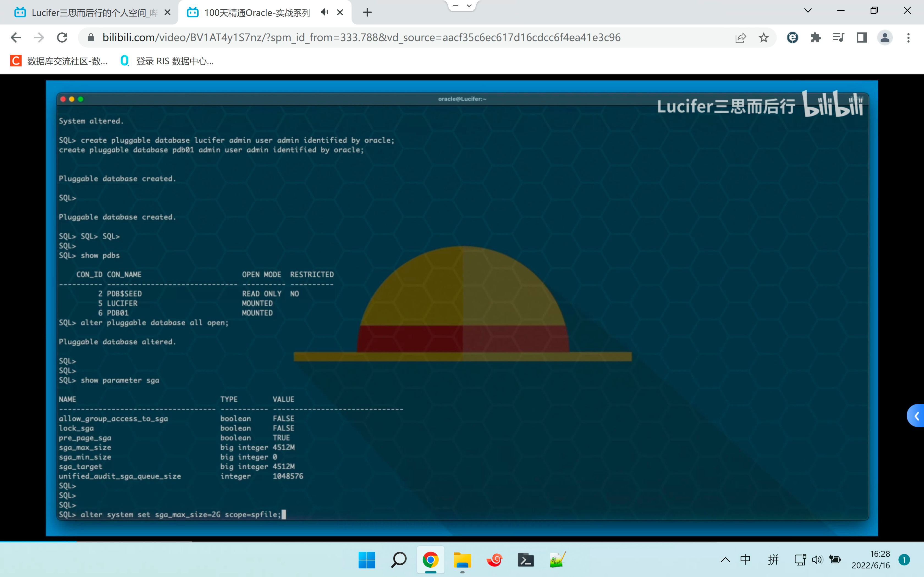924x577 pixels.
Task: Open the media control icon in toolbar
Action: 838,37
